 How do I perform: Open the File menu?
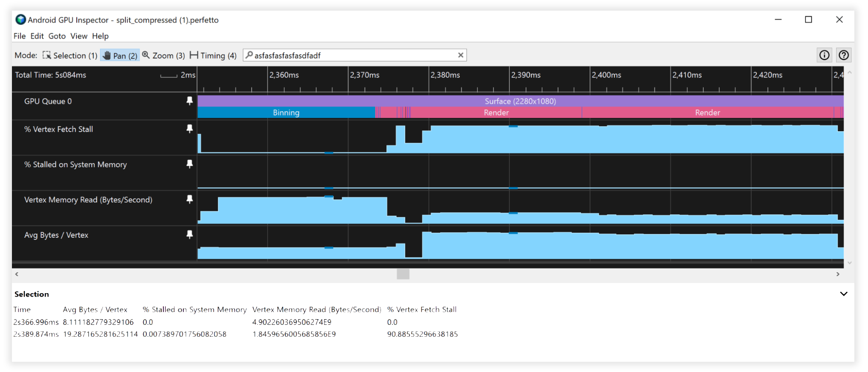(20, 36)
